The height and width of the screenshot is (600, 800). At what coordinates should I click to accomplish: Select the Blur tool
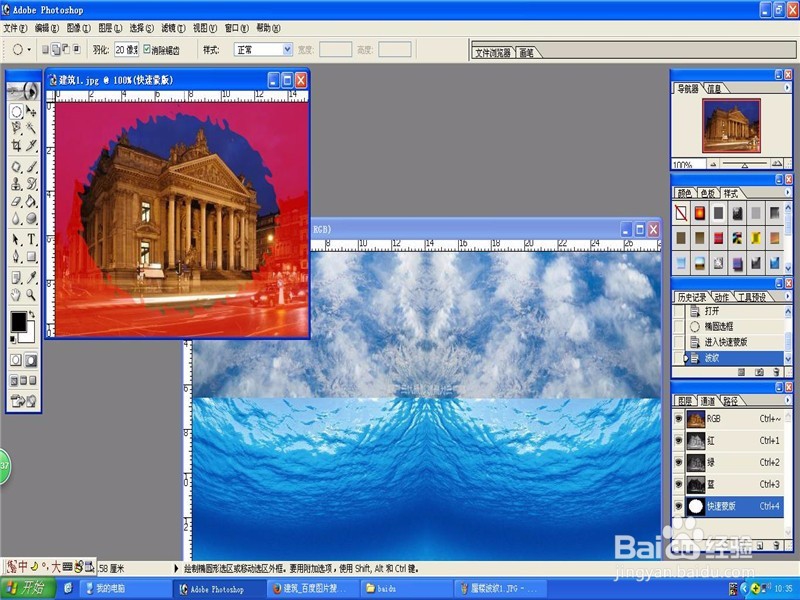tap(16, 218)
